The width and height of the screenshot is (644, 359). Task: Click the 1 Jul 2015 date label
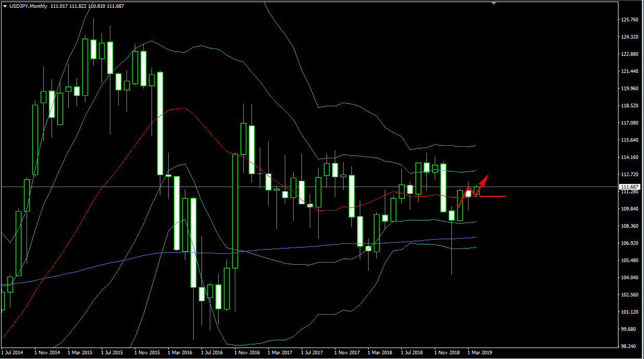pos(113,353)
